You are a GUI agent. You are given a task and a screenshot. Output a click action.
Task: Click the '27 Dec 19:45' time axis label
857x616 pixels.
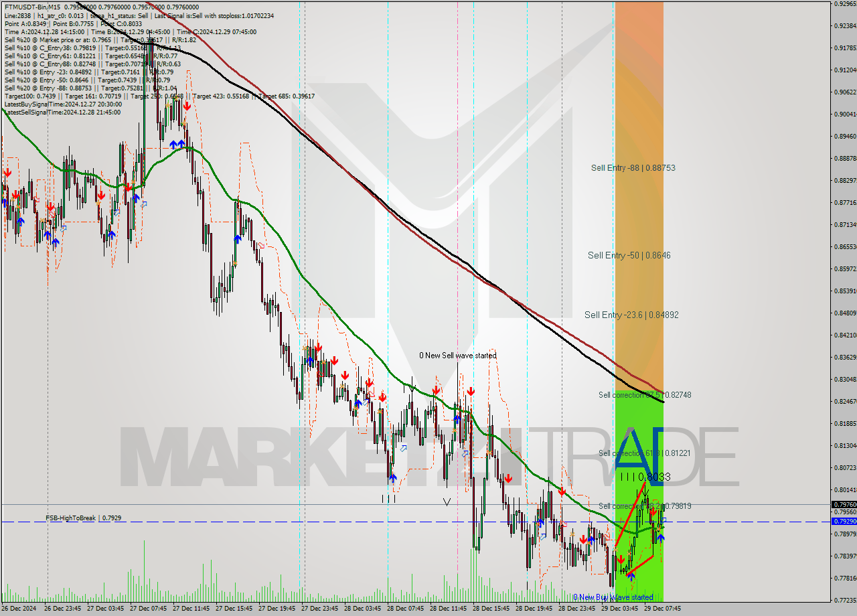tap(277, 609)
